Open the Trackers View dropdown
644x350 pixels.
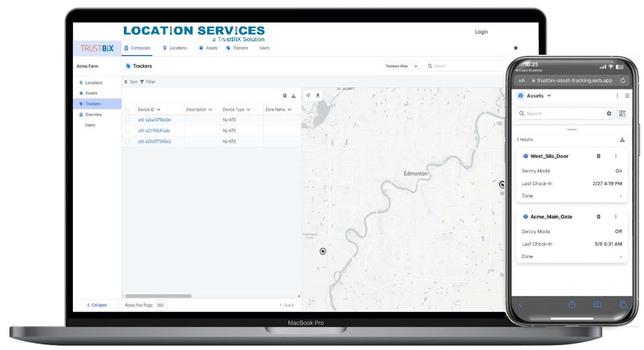click(401, 66)
